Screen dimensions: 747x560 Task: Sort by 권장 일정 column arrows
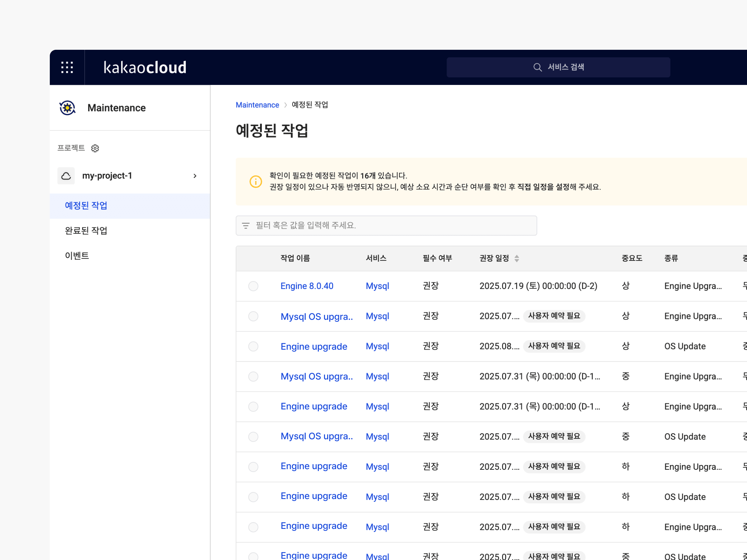tap(517, 259)
